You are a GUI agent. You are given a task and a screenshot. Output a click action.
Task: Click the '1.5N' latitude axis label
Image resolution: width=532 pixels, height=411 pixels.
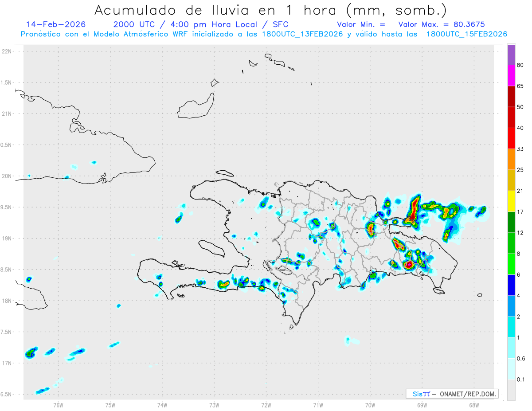pyautogui.click(x=6, y=82)
